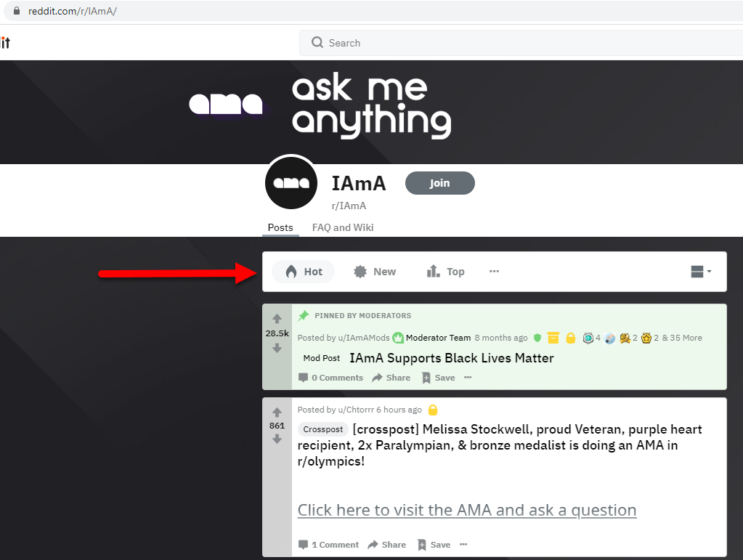743x560 pixels.
Task: Open more sort options ellipsis
Action: coord(494,272)
